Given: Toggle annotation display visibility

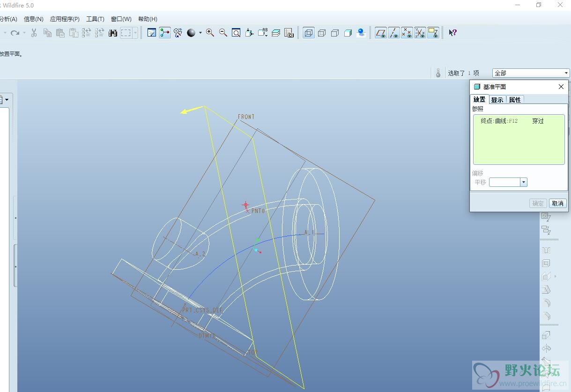Looking at the screenshot, I should click(433, 33).
